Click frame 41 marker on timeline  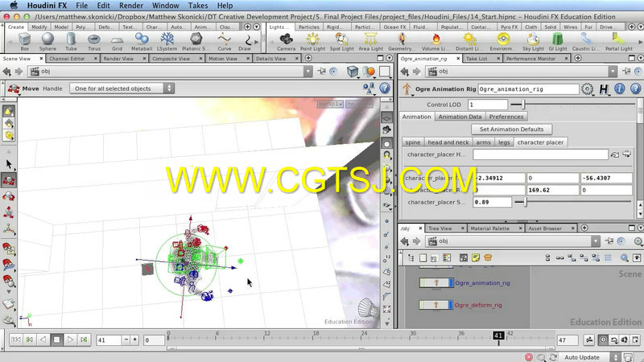click(498, 335)
